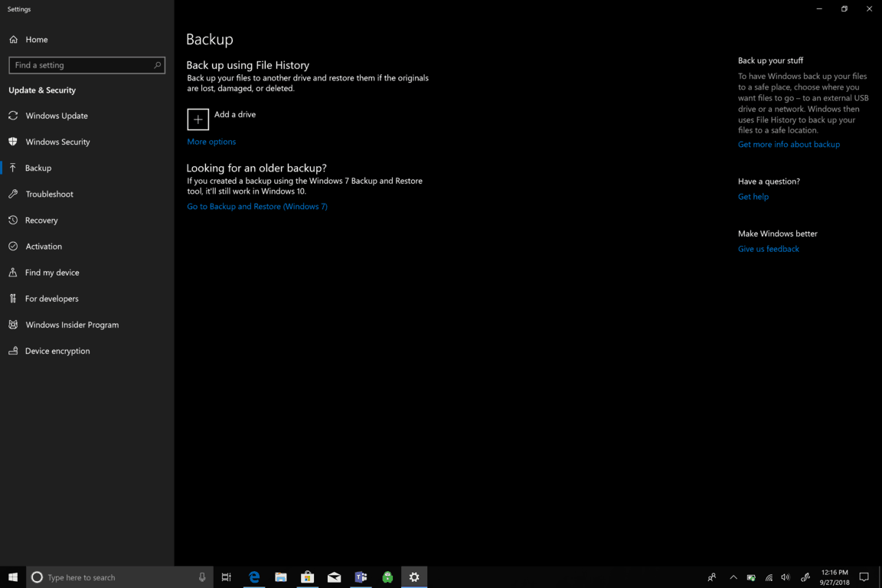Show hidden system tray icons
882x588 pixels.
[x=733, y=577]
